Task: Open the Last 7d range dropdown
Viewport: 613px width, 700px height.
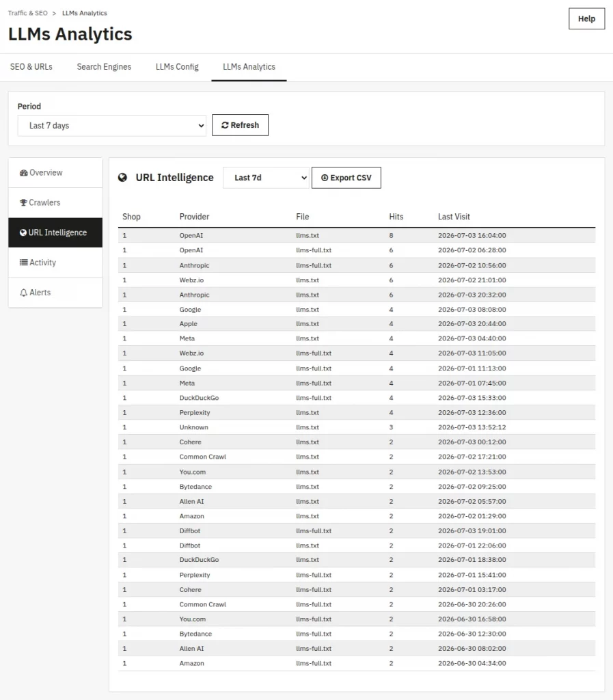Action: [x=266, y=178]
